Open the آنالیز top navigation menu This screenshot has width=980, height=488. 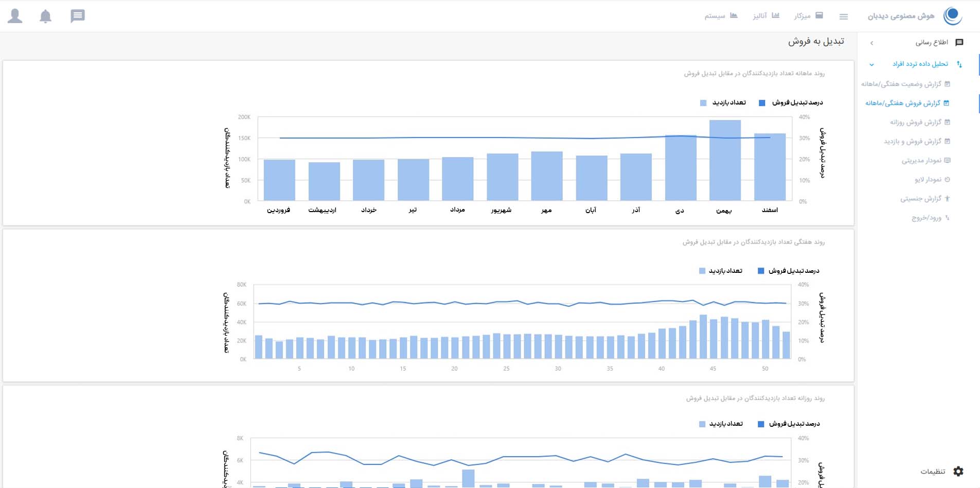pyautogui.click(x=765, y=16)
